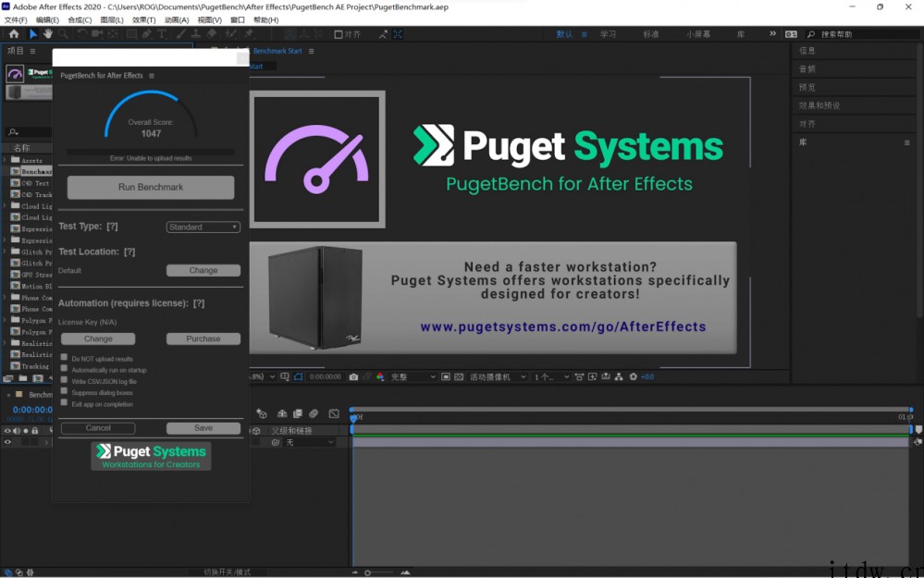This screenshot has width=924, height=578.
Task: Click the interpret footage icon in project panel
Action: pyautogui.click(x=8, y=378)
